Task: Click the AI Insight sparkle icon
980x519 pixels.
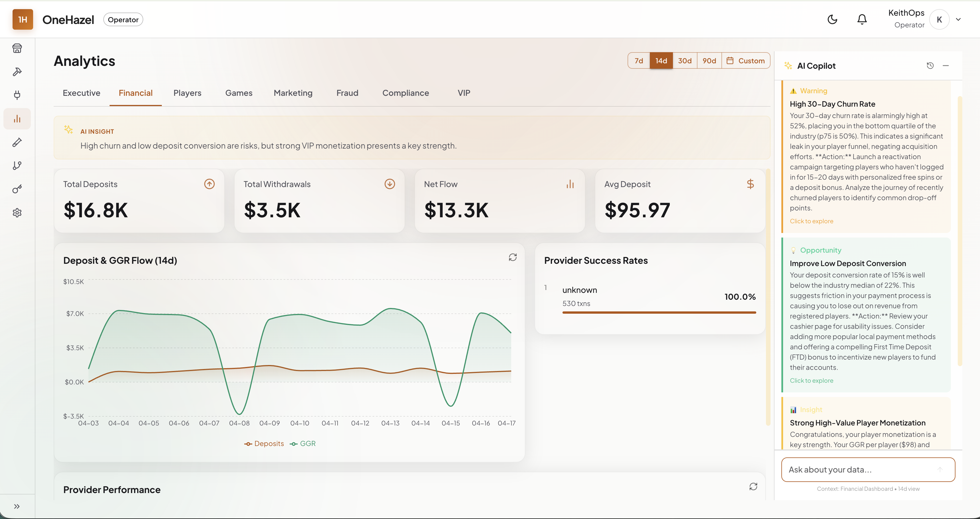Action: pyautogui.click(x=68, y=130)
